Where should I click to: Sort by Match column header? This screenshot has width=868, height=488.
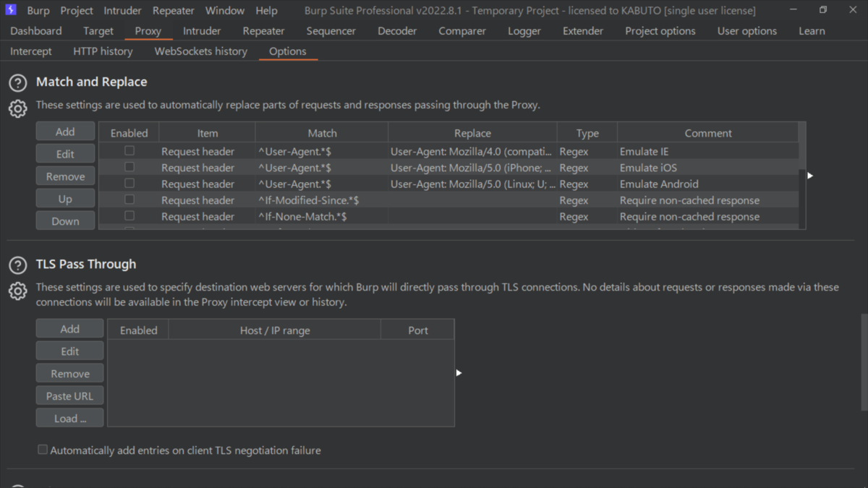[x=322, y=133]
